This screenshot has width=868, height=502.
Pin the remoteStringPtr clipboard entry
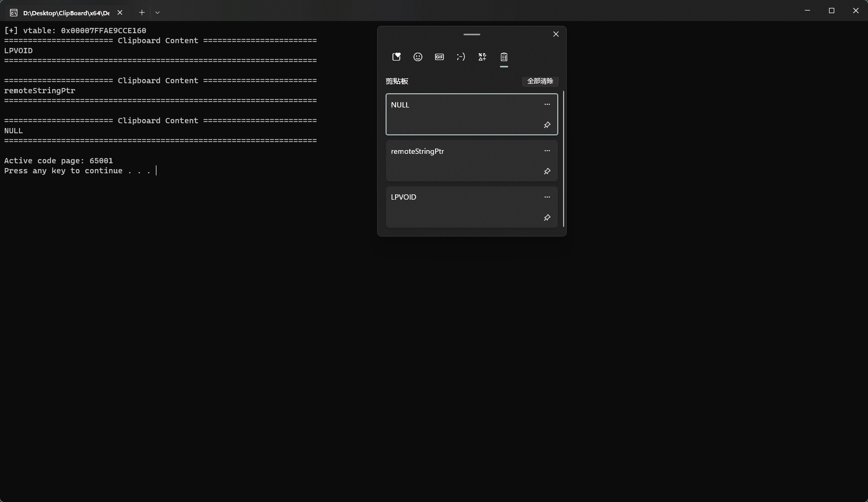[547, 172]
